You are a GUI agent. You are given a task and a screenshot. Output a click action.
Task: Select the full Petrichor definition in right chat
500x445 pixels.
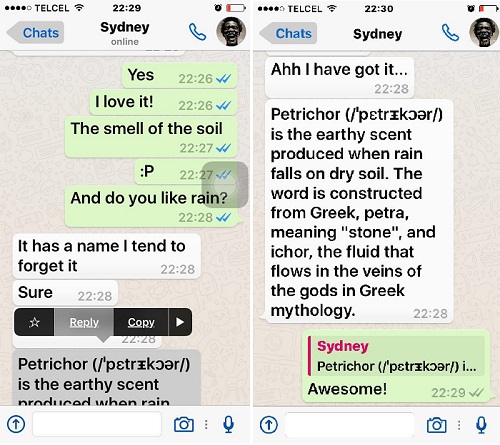[x=359, y=211]
